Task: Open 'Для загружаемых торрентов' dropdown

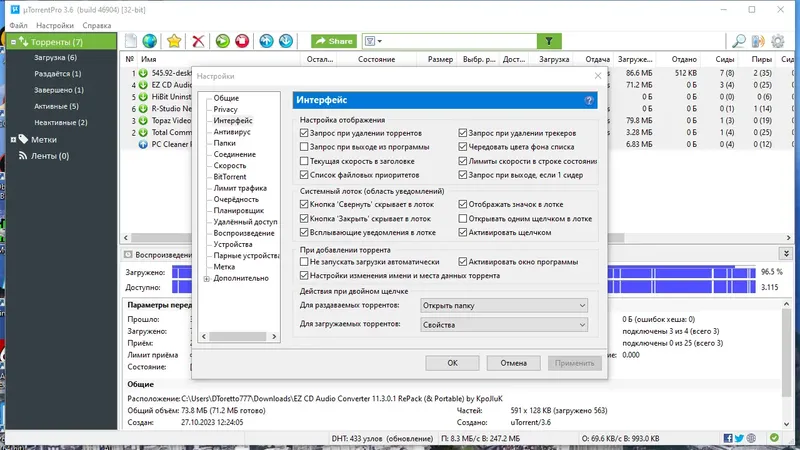Action: [x=504, y=324]
